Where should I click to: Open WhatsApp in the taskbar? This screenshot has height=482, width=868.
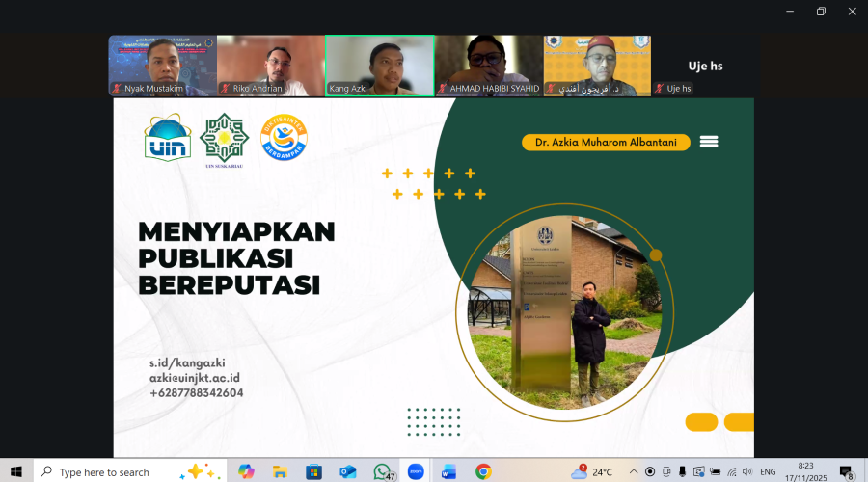pyautogui.click(x=383, y=471)
